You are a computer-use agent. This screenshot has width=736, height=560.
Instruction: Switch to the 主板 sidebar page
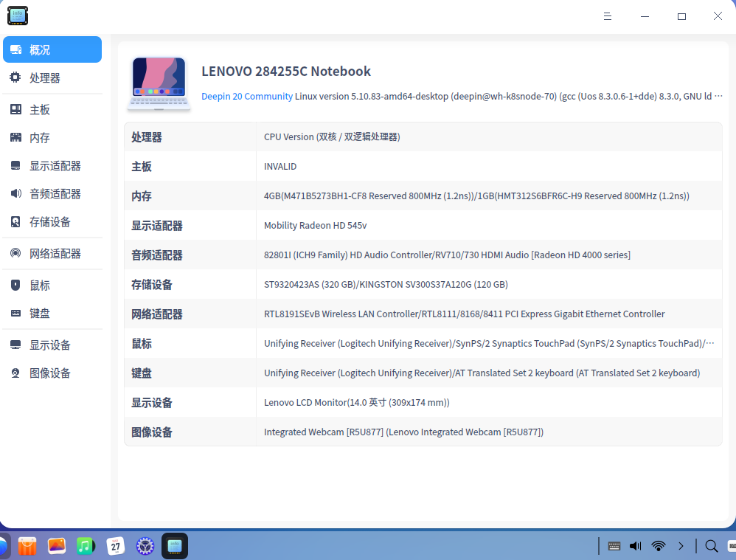(52, 109)
